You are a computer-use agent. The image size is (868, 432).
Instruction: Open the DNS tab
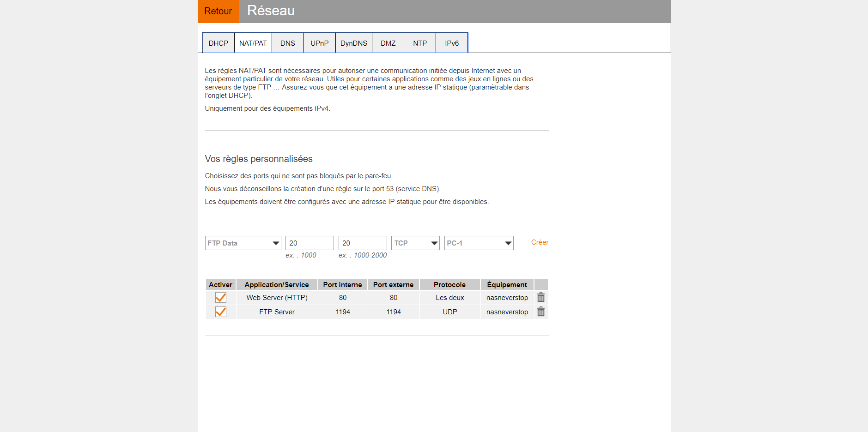click(x=288, y=43)
